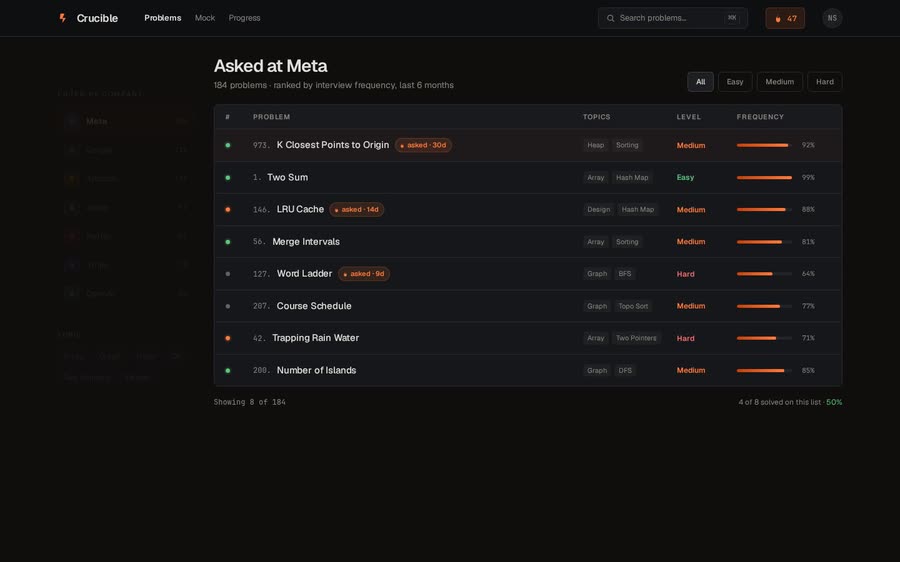Click the Two Pointers topic tag
Image resolution: width=900 pixels, height=562 pixels.
636,338
